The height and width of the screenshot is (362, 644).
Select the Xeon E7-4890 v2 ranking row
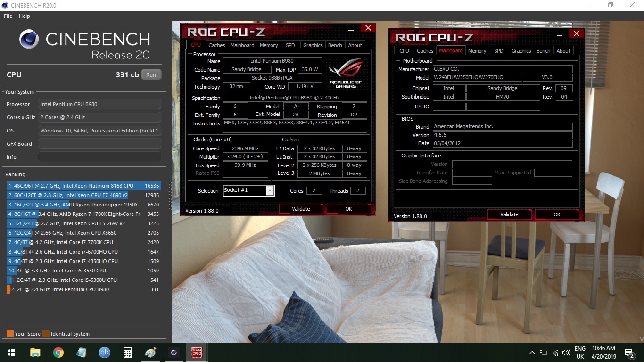click(x=84, y=195)
